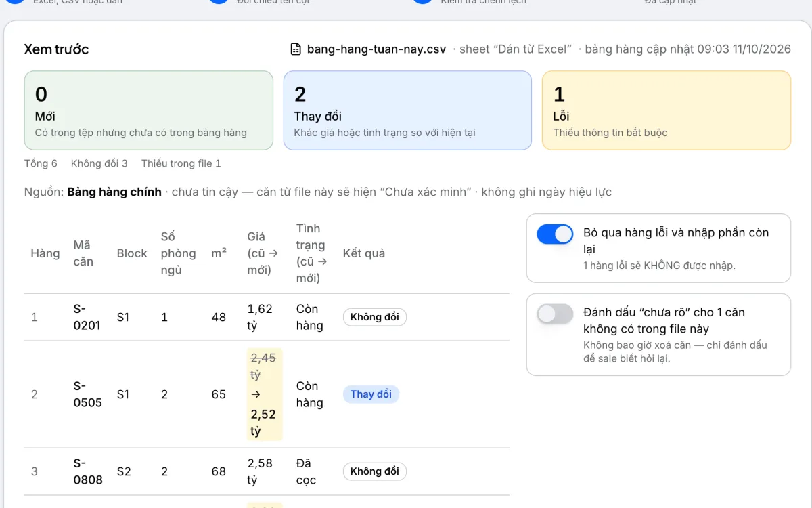
Task: Click the "Tổng 6" count
Action: click(41, 163)
